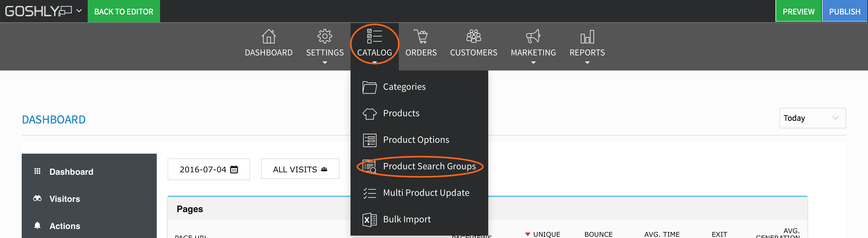Expand the GOSHLY site selector chevron

coord(79,11)
